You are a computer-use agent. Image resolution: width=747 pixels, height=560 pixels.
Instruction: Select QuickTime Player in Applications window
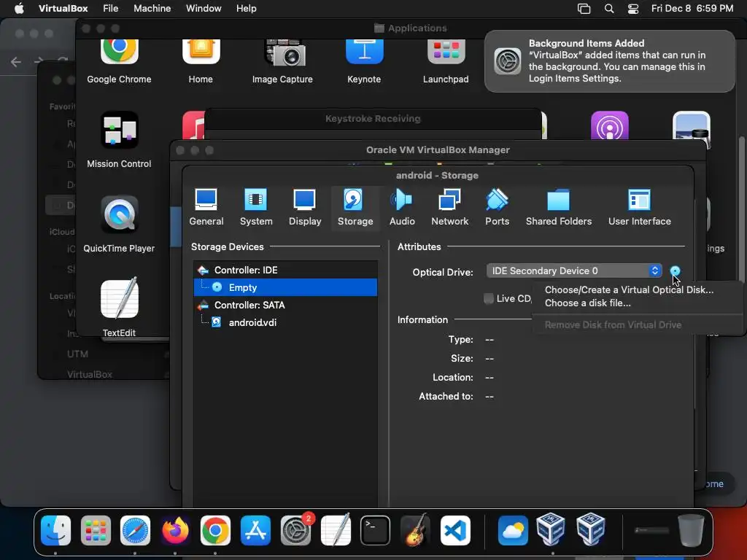[119, 225]
